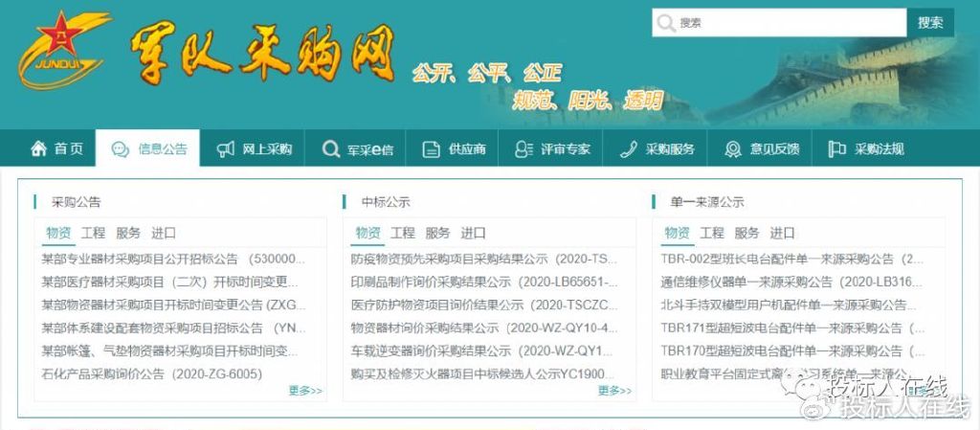The height and width of the screenshot is (430, 980).
Task: Select the 服务 tab under 单一来源公示
Action: 746,234
